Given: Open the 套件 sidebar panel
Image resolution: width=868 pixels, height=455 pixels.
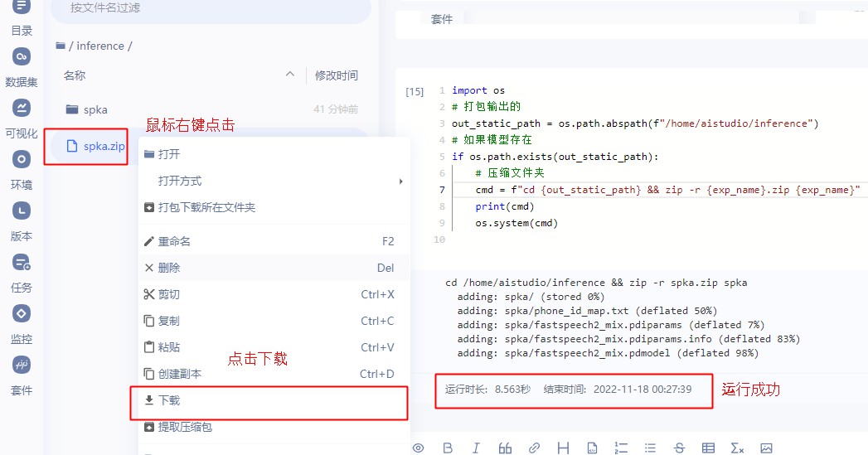Looking at the screenshot, I should point(21,376).
